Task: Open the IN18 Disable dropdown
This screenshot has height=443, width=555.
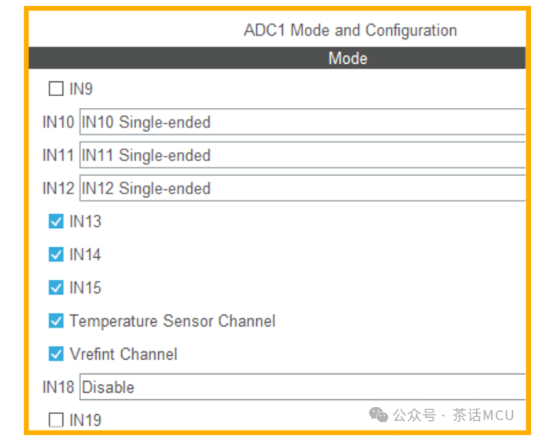Action: click(303, 387)
